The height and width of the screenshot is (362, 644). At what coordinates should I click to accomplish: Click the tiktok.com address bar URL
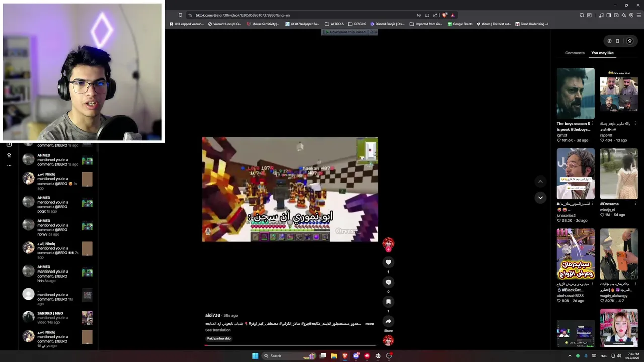(243, 15)
